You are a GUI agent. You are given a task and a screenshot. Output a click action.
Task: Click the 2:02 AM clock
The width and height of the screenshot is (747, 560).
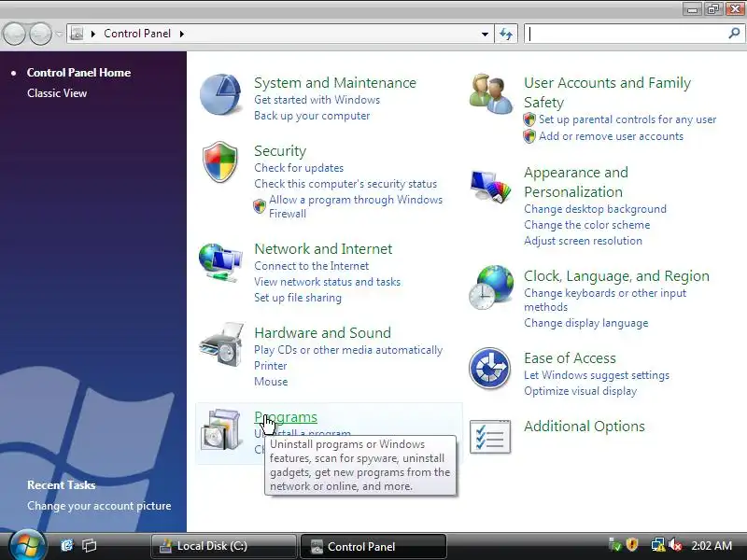pyautogui.click(x=712, y=545)
